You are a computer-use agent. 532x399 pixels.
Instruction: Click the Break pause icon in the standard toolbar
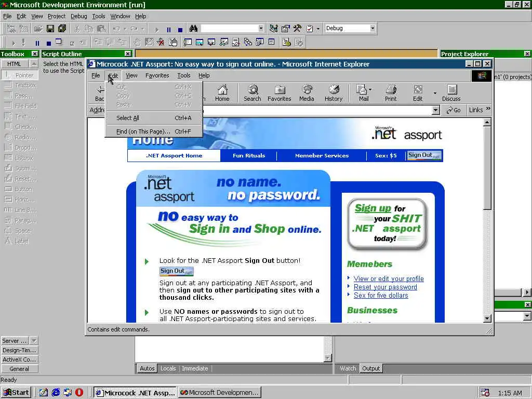(x=169, y=30)
